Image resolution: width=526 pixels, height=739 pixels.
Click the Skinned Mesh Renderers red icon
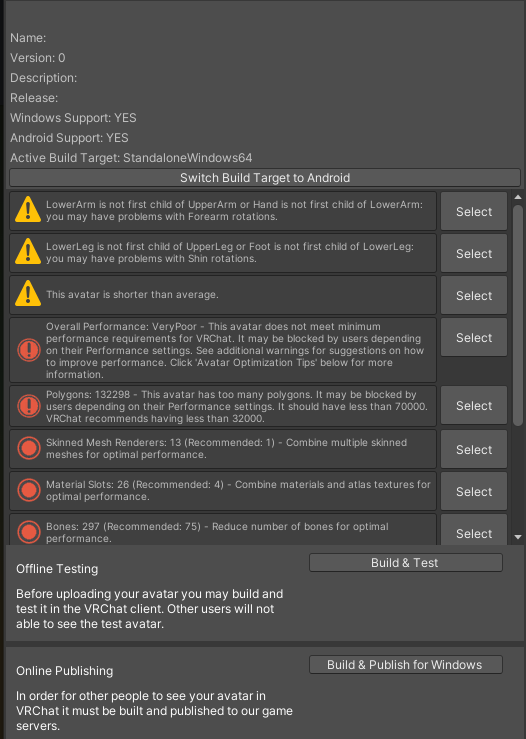(29, 448)
